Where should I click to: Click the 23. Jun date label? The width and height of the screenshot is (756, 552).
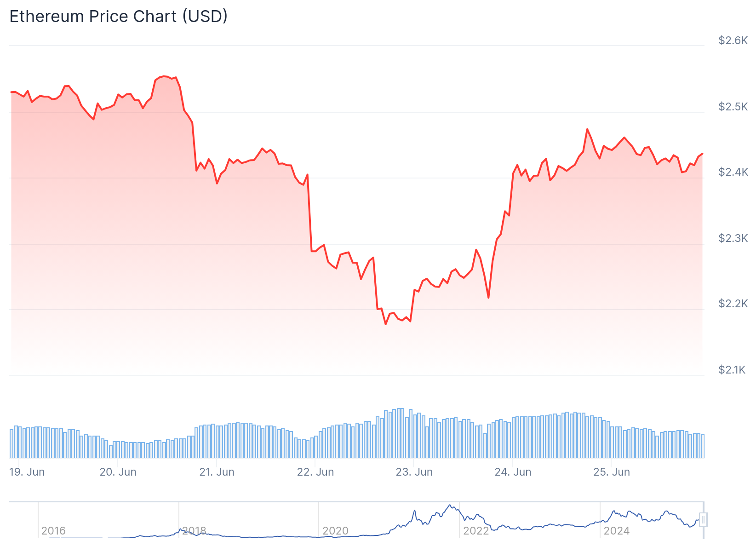[x=414, y=472]
